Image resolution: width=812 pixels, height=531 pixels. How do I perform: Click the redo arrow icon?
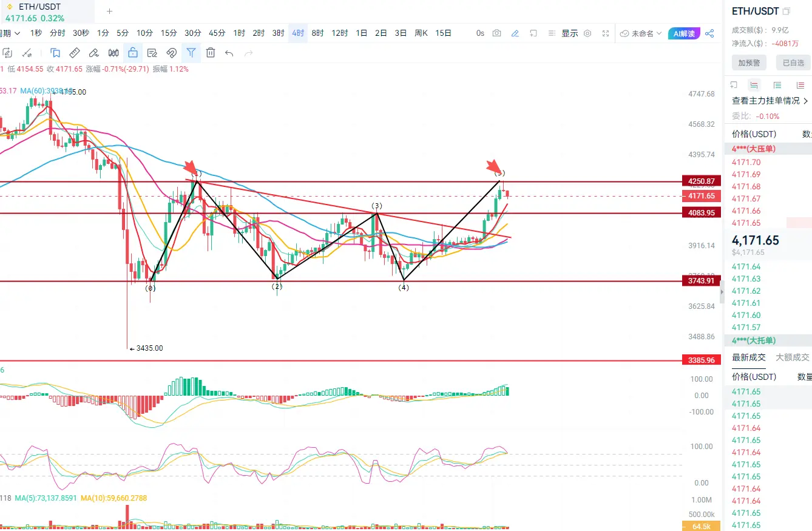coord(248,53)
